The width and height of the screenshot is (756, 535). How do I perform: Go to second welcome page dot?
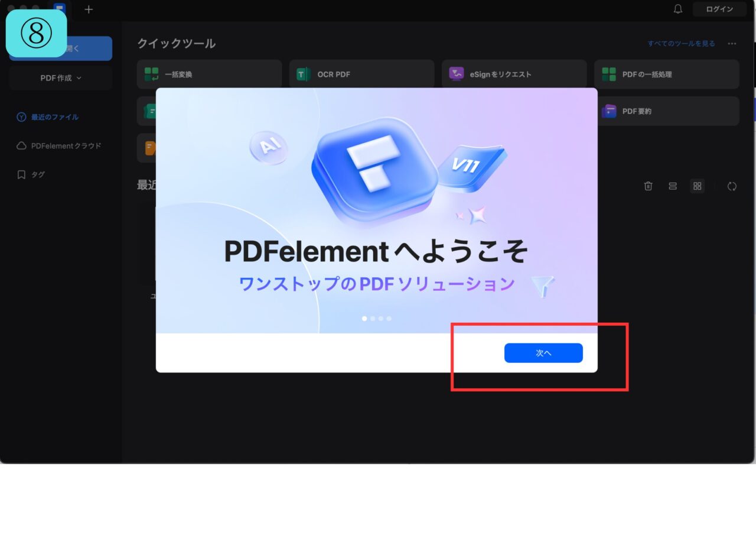click(373, 319)
